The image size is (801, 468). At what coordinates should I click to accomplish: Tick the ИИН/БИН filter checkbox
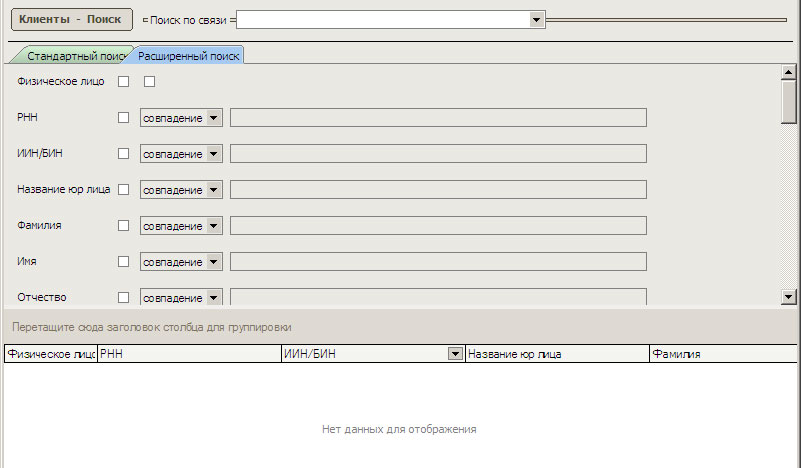pyautogui.click(x=124, y=154)
